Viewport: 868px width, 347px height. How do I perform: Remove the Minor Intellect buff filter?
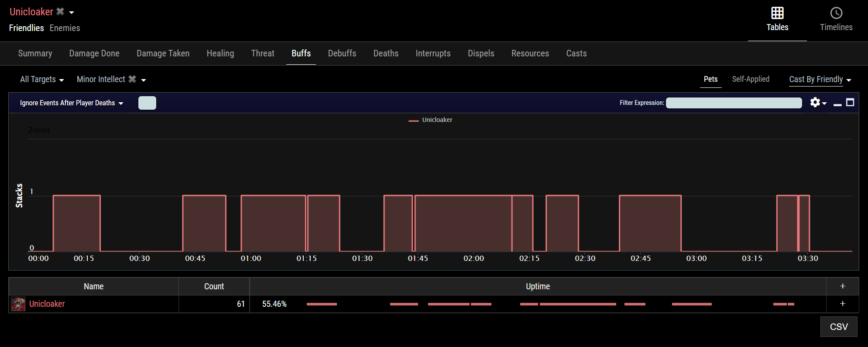pos(132,79)
